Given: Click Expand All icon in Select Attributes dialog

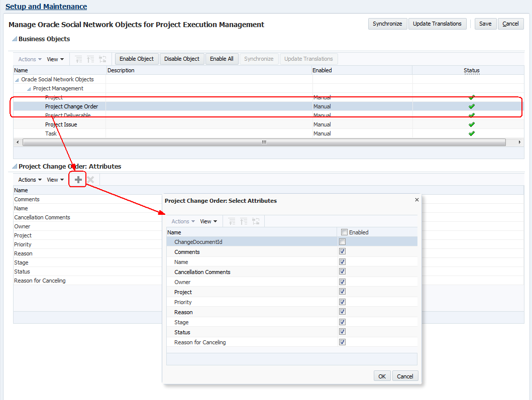Looking at the screenshot, I should 232,221.
